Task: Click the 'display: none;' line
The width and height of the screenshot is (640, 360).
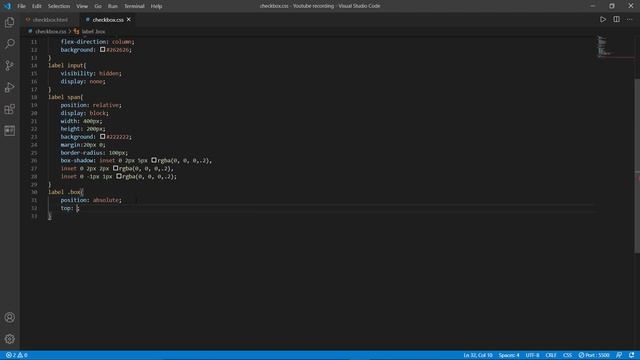Action: click(x=83, y=81)
